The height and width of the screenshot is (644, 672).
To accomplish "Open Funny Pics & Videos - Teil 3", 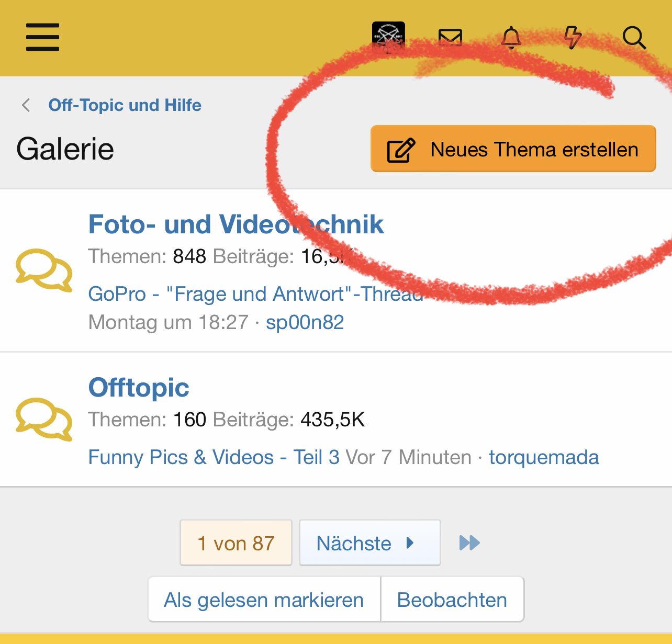I will pyautogui.click(x=214, y=457).
